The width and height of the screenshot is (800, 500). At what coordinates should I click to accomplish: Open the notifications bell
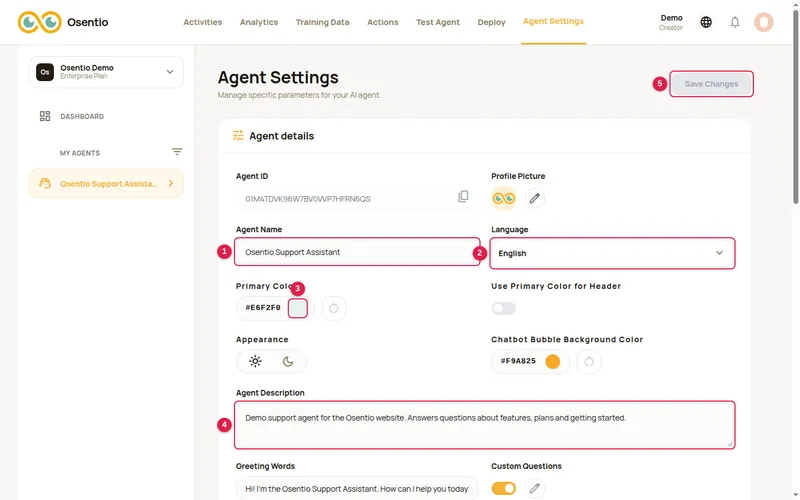pos(735,22)
